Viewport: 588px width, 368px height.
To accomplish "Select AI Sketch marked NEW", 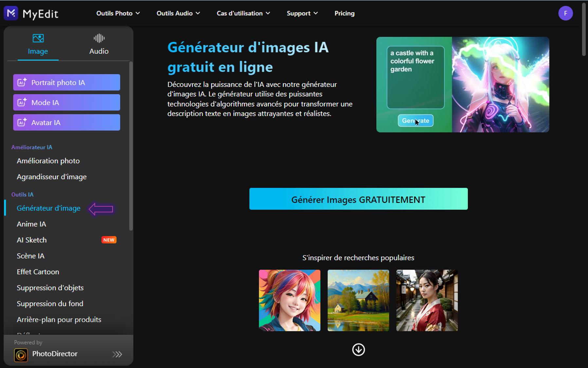I will pos(31,240).
